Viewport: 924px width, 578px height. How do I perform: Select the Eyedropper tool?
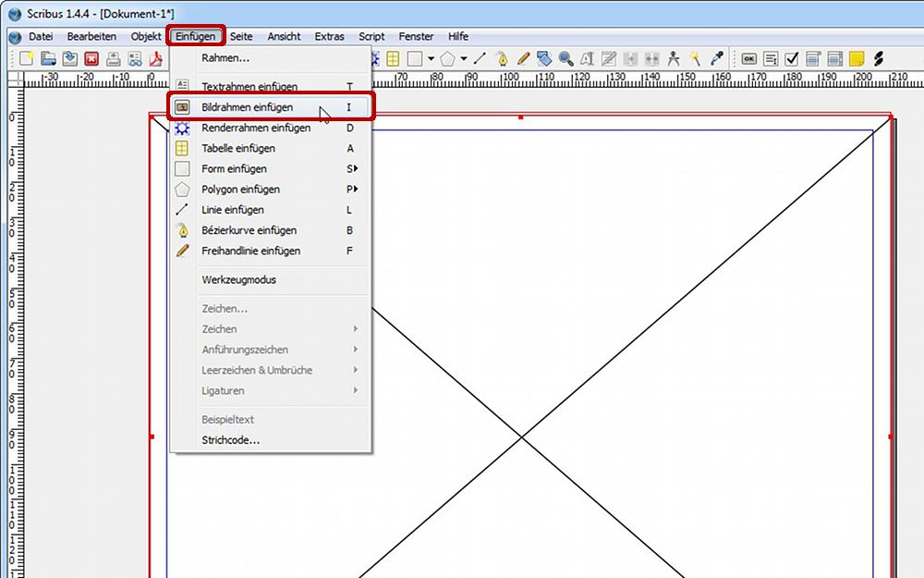717,58
